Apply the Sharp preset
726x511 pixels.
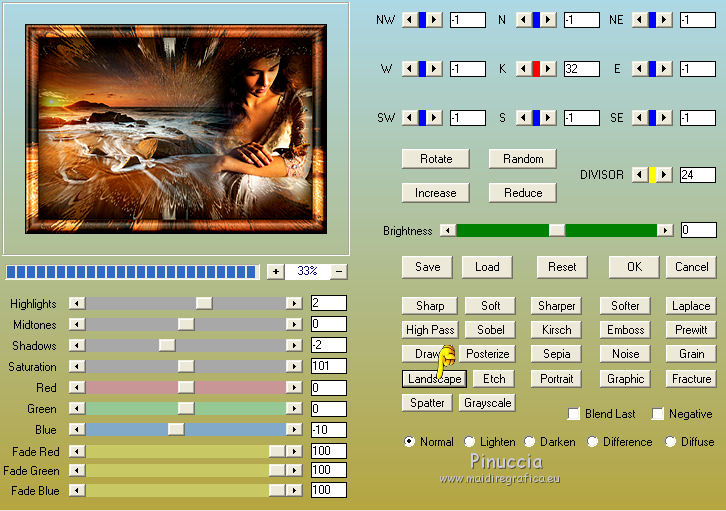click(x=430, y=306)
